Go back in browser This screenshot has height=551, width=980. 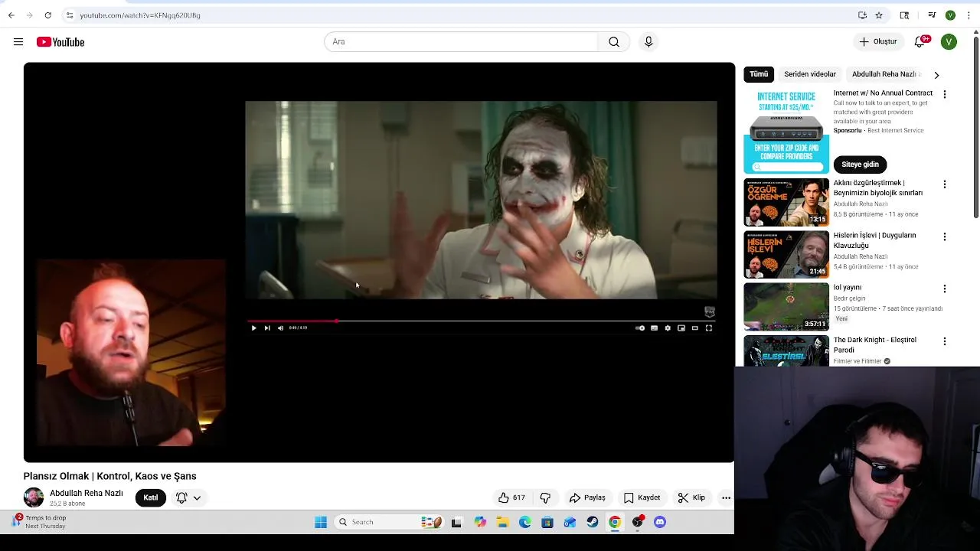pyautogui.click(x=11, y=15)
